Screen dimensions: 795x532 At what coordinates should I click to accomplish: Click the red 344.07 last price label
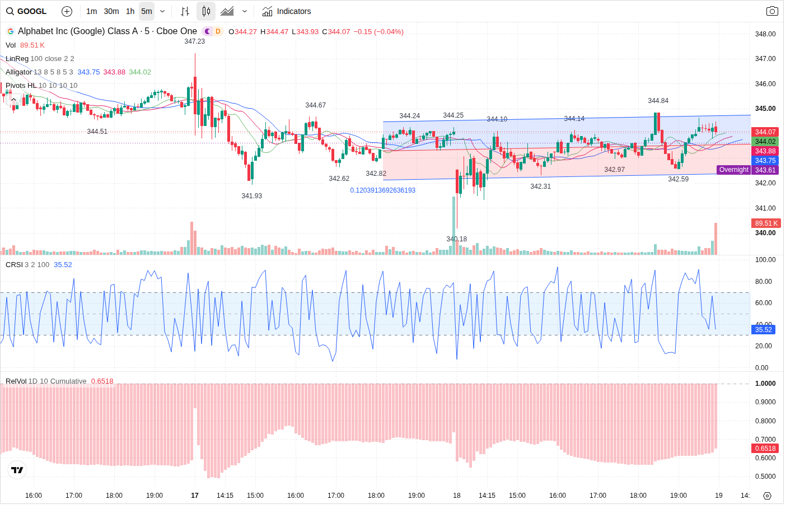765,132
